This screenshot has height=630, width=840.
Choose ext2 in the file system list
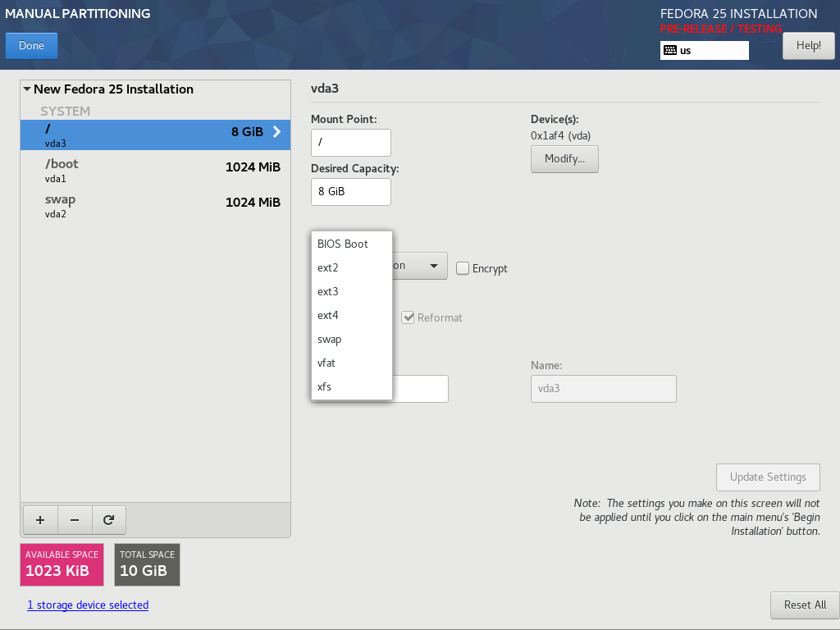click(x=351, y=268)
